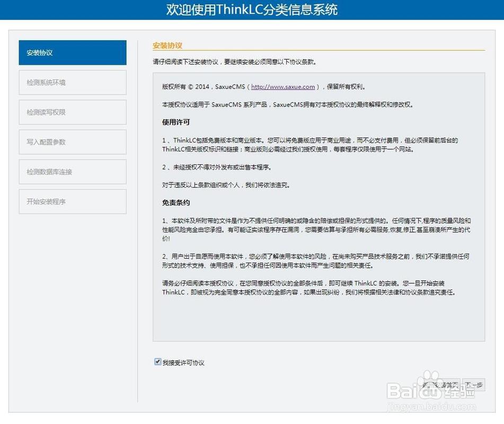The image size is (504, 424).
Task: Click the 我接受许可协议 label text
Action: (x=183, y=363)
